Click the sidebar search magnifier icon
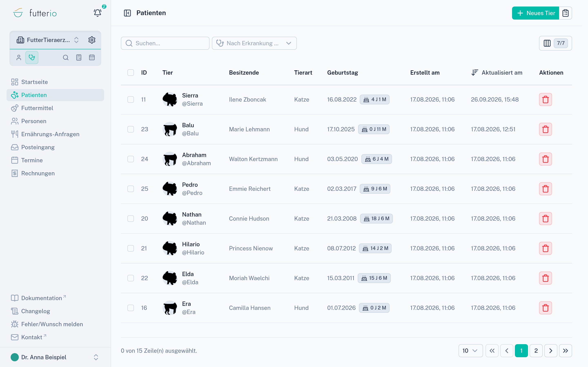Viewport: 588px width, 367px height. [x=66, y=57]
